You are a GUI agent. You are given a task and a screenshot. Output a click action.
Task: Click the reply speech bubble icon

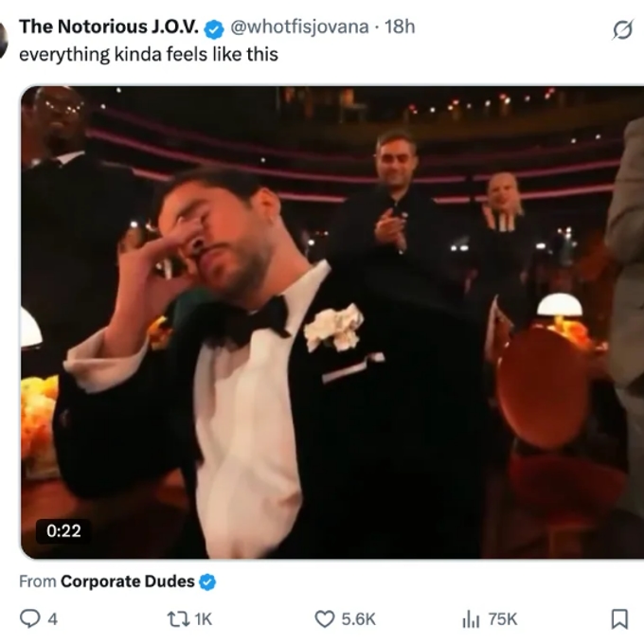pyautogui.click(x=29, y=618)
